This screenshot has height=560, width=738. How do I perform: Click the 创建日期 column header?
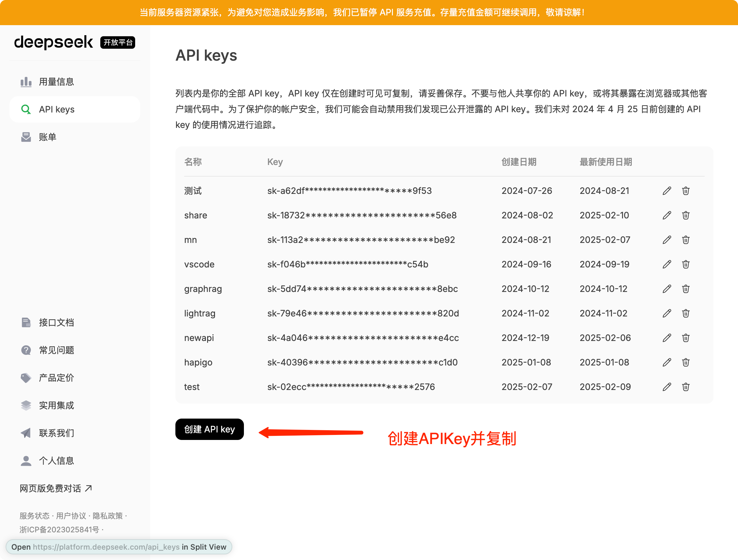pyautogui.click(x=519, y=162)
